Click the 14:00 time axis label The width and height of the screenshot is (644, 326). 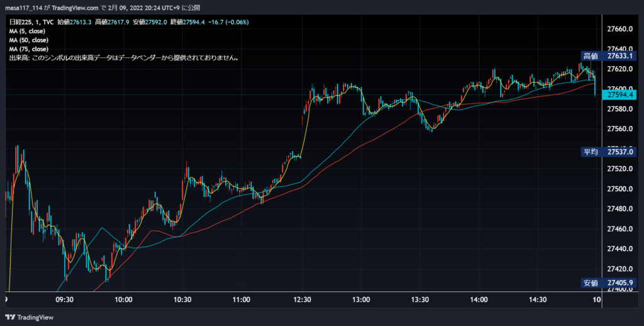(479, 300)
